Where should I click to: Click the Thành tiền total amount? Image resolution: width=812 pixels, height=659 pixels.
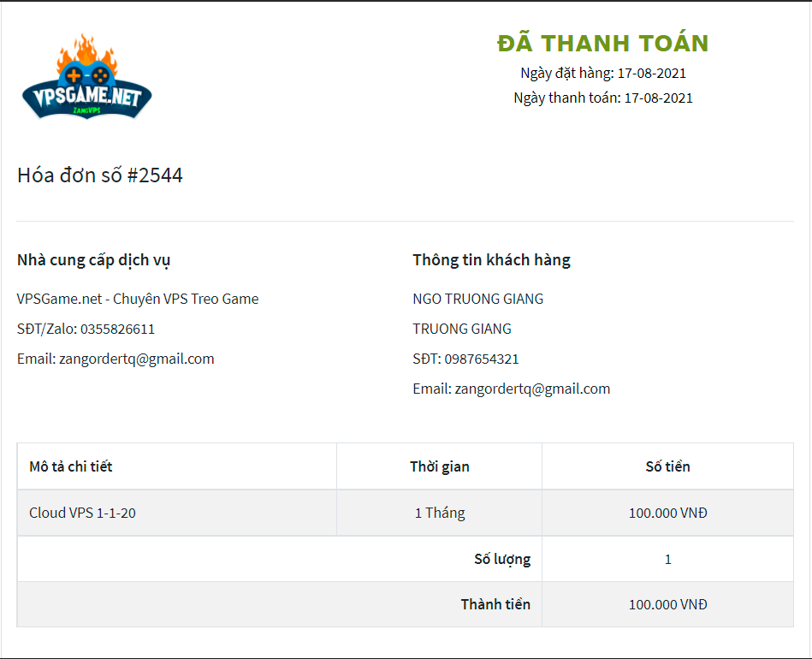(x=667, y=604)
